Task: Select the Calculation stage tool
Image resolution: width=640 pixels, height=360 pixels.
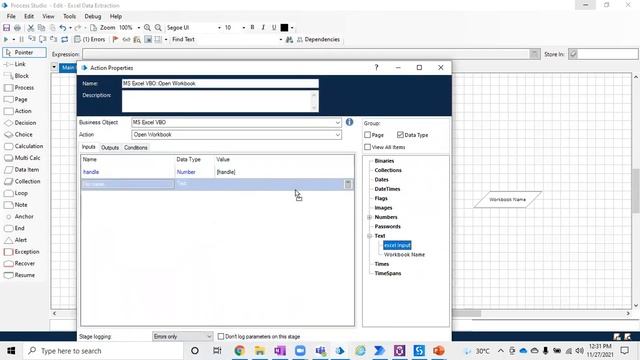Action: point(24,146)
